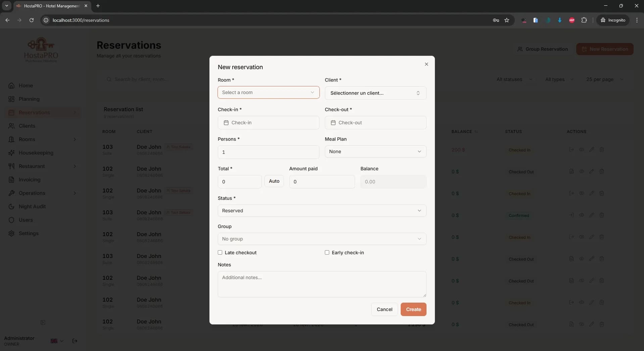The image size is (644, 351).
Task: Open the Housekeeping section in the sidebar
Action: coord(36,152)
